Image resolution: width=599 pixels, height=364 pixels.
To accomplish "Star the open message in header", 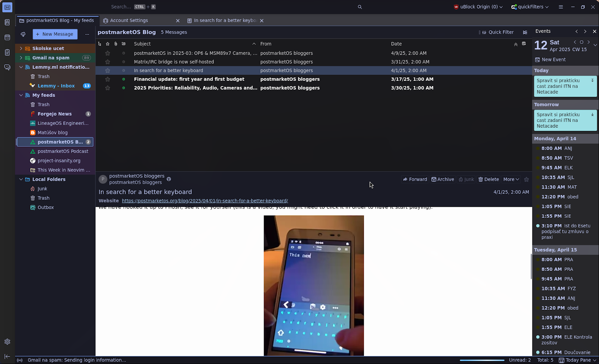I will pyautogui.click(x=526, y=180).
